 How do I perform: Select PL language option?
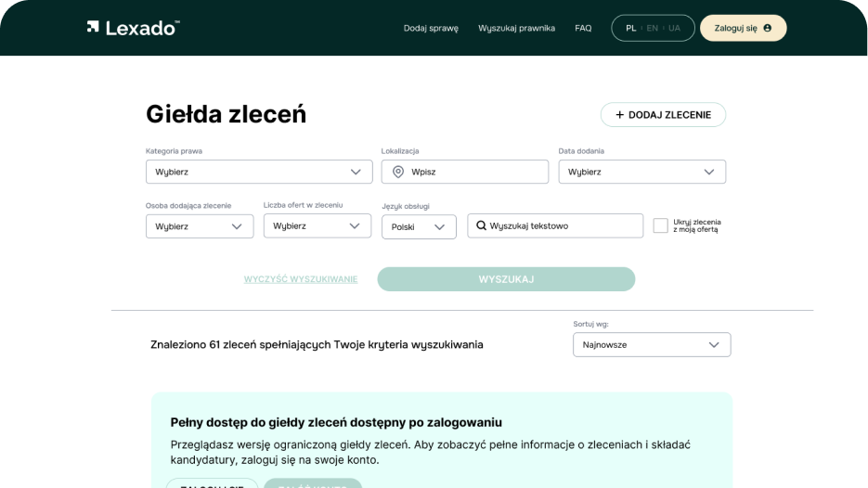(630, 28)
